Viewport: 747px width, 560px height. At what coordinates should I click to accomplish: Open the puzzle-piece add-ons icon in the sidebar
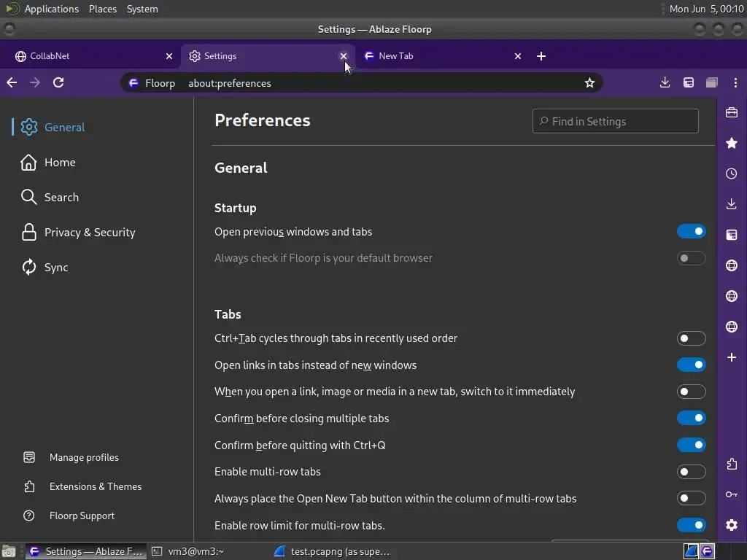point(732,464)
